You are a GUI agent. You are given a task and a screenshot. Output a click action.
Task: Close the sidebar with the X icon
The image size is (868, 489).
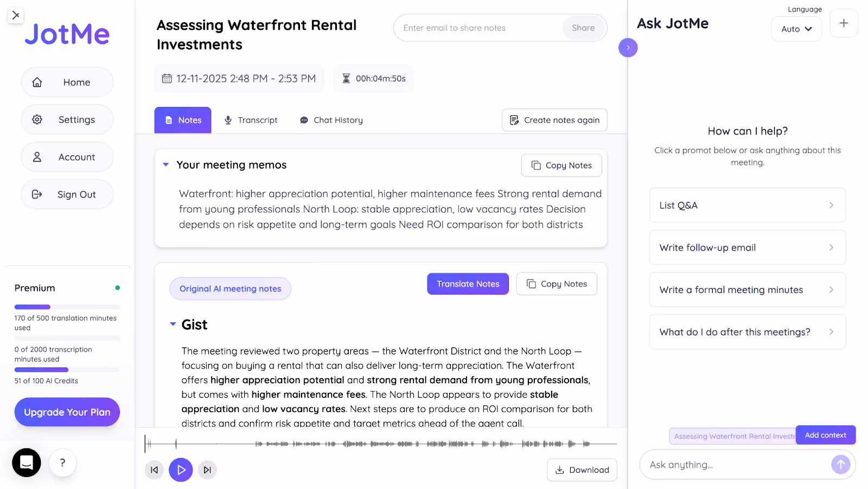(x=16, y=15)
